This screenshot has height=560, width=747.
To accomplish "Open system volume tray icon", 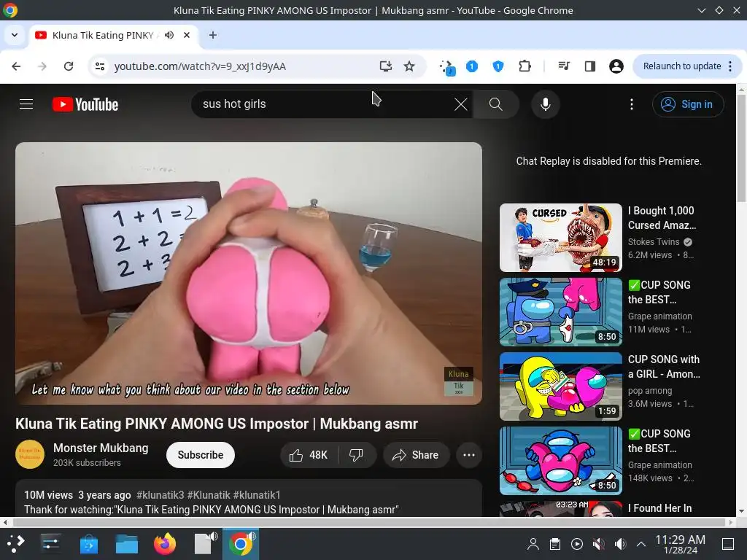I will coord(620,544).
